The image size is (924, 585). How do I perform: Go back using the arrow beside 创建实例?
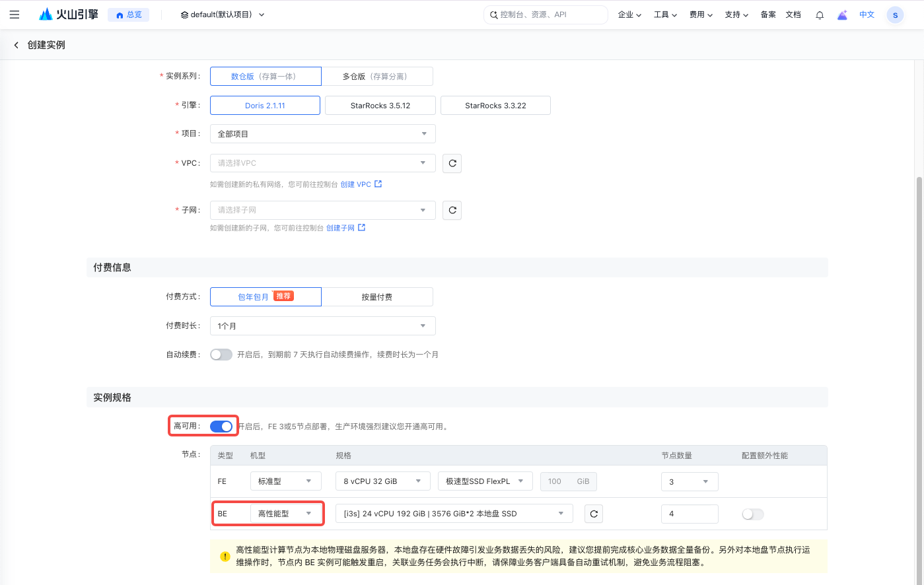[x=17, y=45]
